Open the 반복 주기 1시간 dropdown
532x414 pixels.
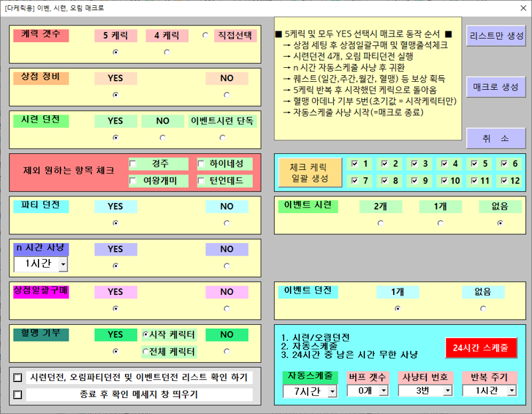(512, 391)
